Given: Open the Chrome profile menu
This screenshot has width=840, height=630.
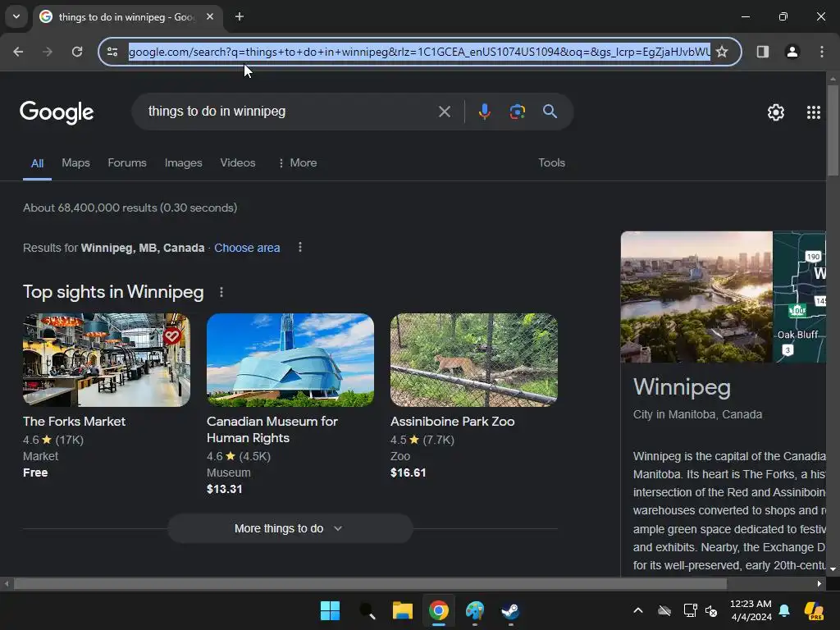Looking at the screenshot, I should [x=792, y=52].
